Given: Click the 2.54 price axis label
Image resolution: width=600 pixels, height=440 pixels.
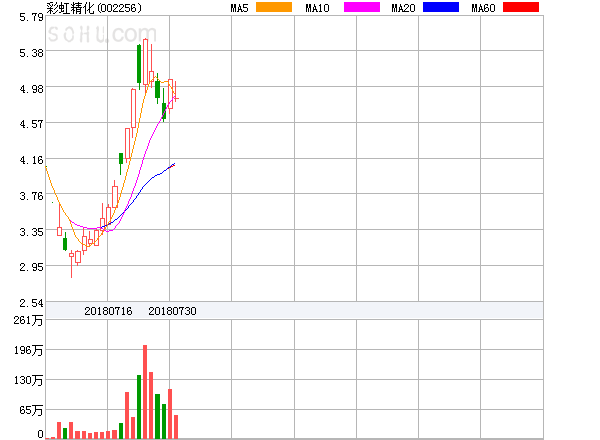Looking at the screenshot, I should (x=31, y=303).
